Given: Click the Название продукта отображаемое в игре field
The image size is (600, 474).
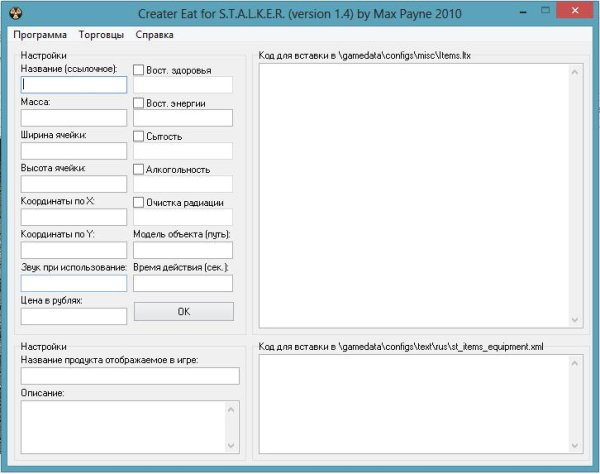Looking at the screenshot, I should (x=130, y=376).
